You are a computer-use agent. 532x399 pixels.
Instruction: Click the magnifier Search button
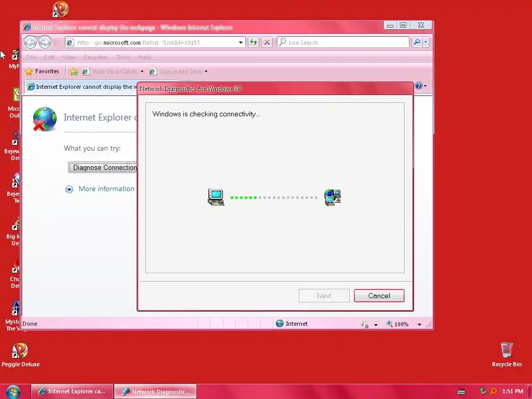pos(417,42)
